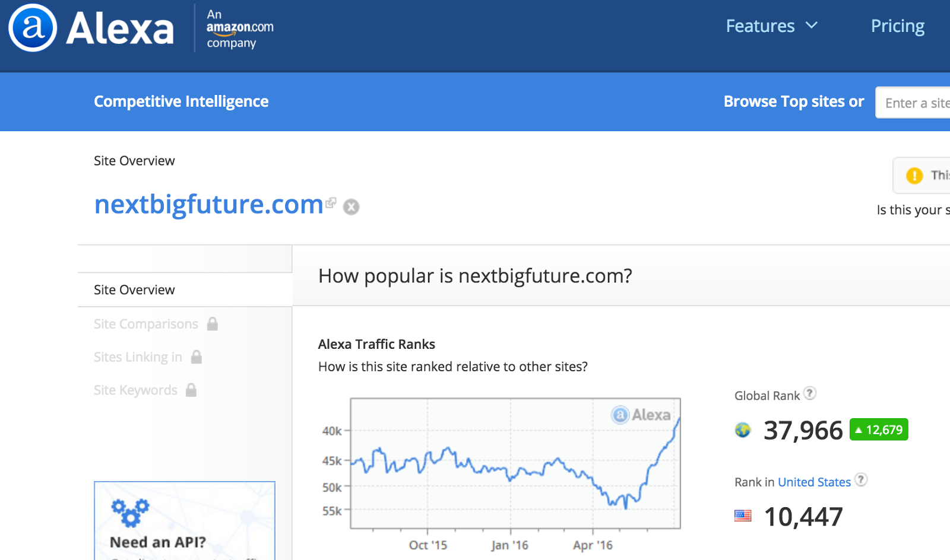Click lock icon next to Sites Linking in
This screenshot has height=560, width=950.
(x=197, y=357)
